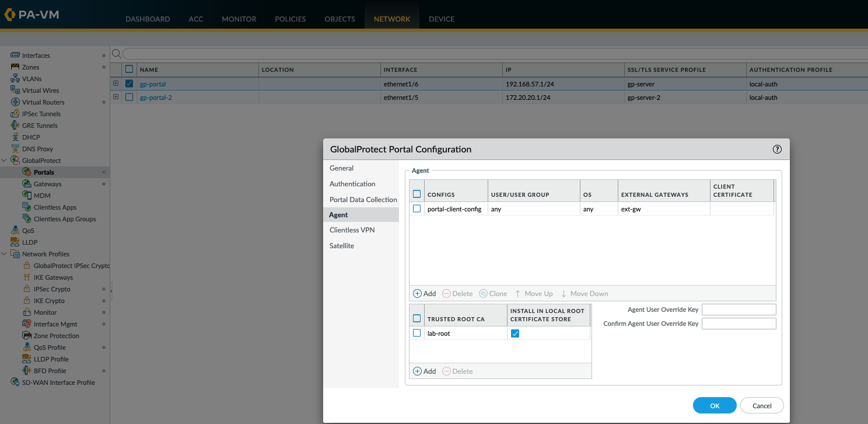
Task: Expand the gp-portal-2 row details
Action: [116, 96]
